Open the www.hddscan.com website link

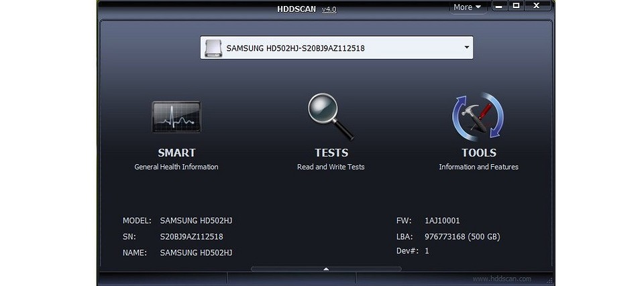(x=502, y=279)
